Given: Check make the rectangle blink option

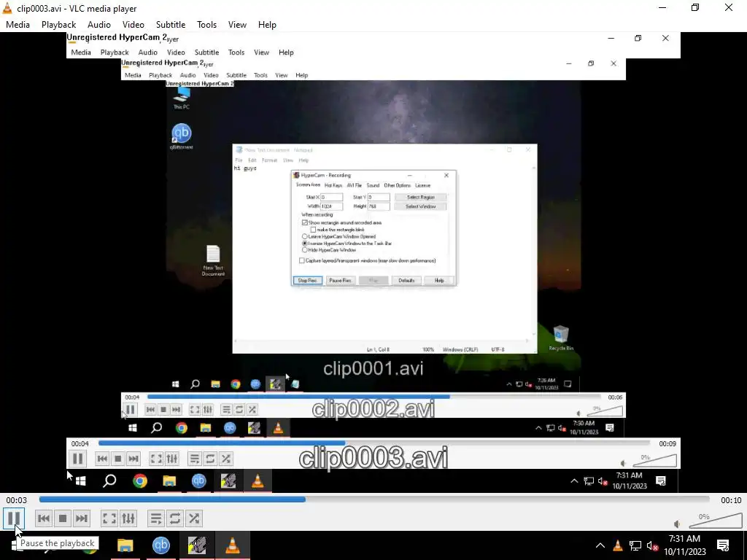Looking at the screenshot, I should coord(314,230).
